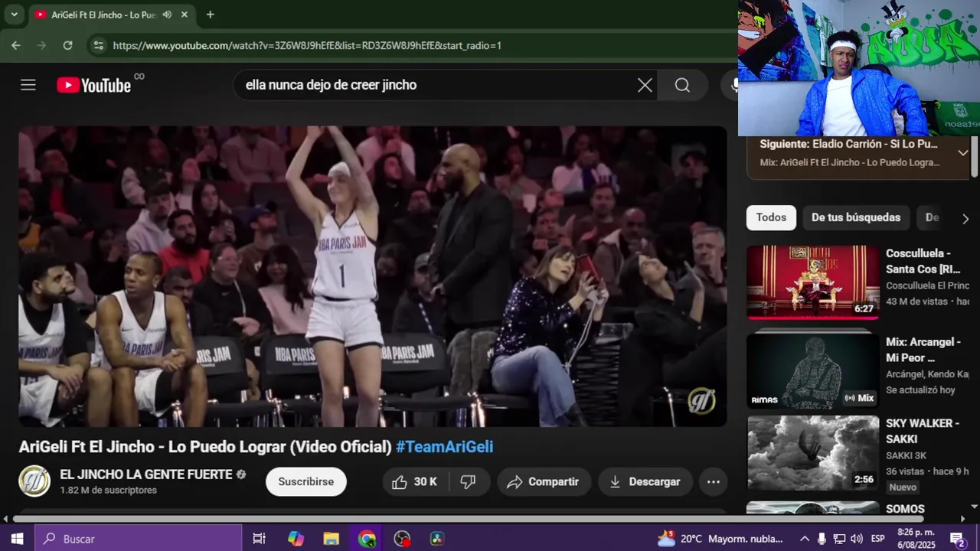Open Windows Task View
This screenshot has width=980, height=551.
point(259,539)
